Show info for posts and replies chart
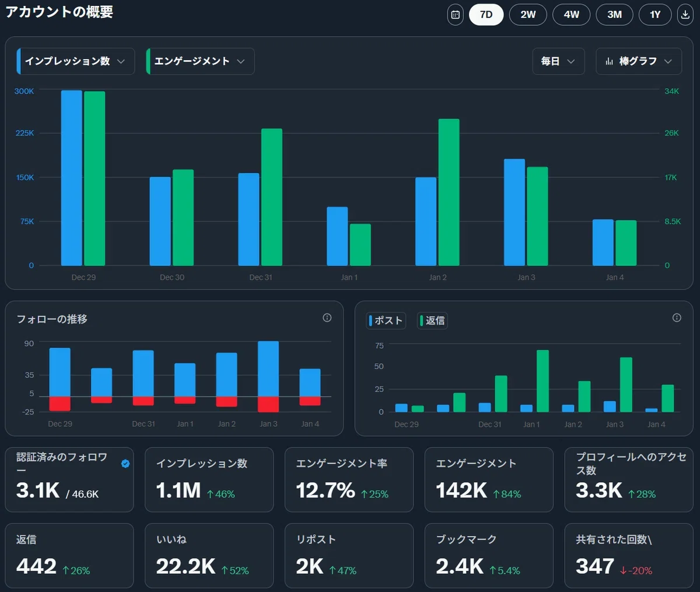This screenshot has height=592, width=700. 677,318
